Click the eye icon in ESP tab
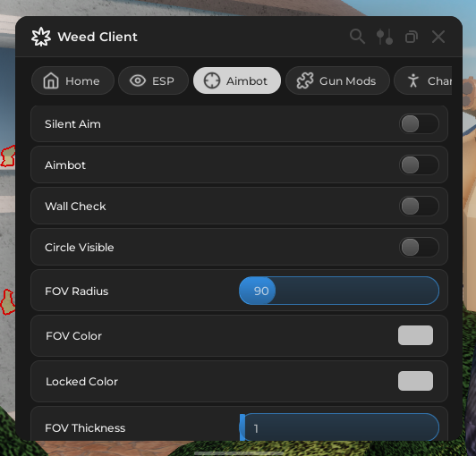This screenshot has height=456, width=476. coord(138,80)
